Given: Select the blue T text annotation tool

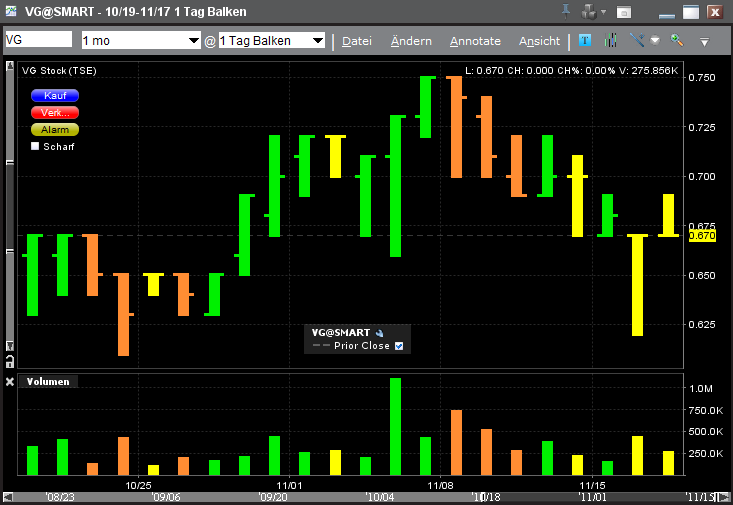Looking at the screenshot, I should point(584,41).
